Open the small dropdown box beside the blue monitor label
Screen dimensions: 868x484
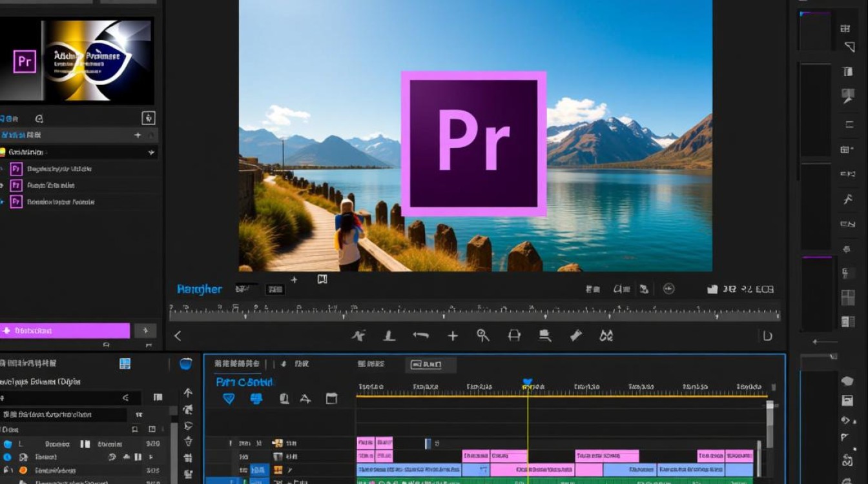[x=275, y=289]
